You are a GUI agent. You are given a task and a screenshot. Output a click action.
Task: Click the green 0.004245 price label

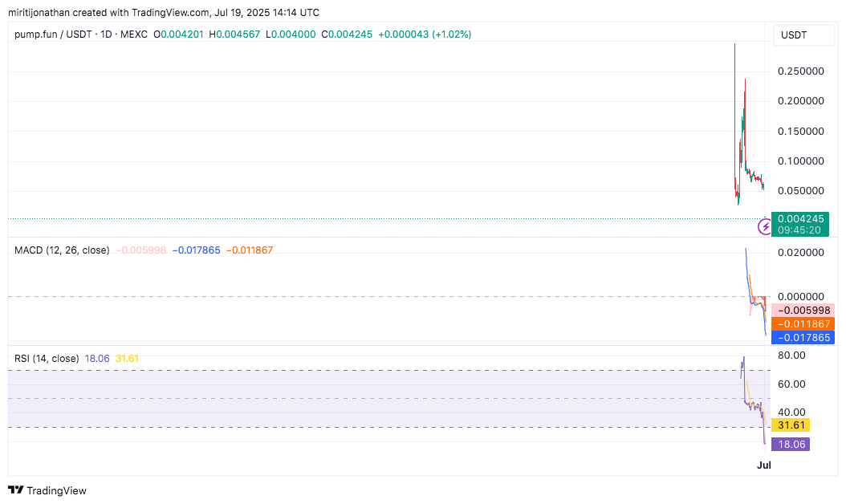[801, 218]
